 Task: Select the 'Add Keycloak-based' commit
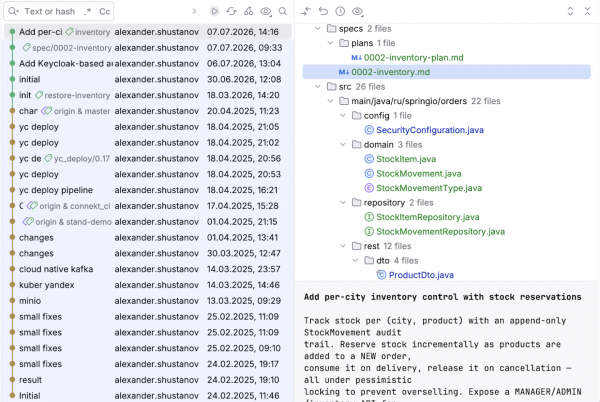pos(147,63)
